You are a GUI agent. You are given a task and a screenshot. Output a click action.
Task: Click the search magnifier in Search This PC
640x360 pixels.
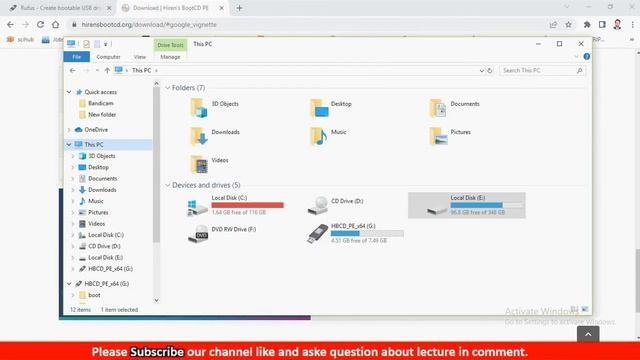(580, 71)
